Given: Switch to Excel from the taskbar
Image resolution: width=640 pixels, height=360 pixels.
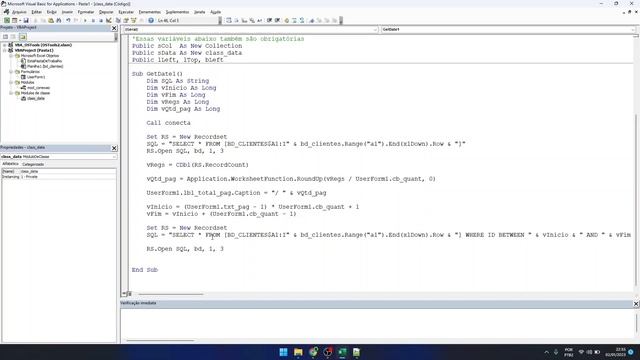Looking at the screenshot, I should tap(342, 352).
